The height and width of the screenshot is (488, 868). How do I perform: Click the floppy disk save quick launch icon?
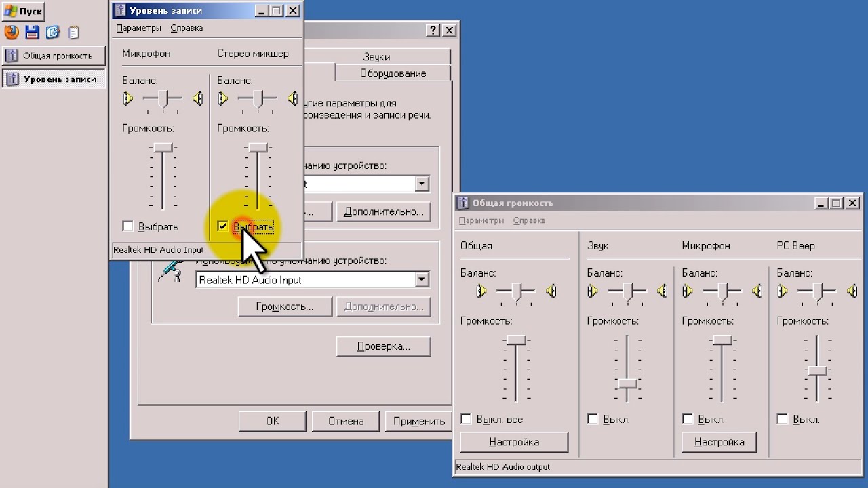click(32, 32)
